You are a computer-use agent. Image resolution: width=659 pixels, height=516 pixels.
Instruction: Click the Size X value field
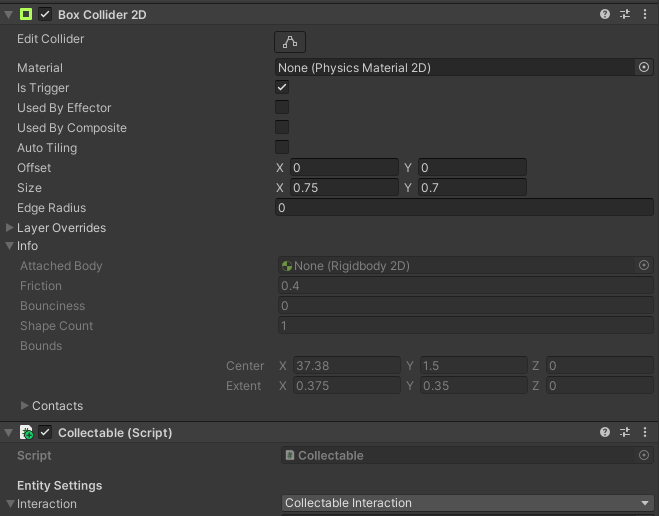pos(344,188)
